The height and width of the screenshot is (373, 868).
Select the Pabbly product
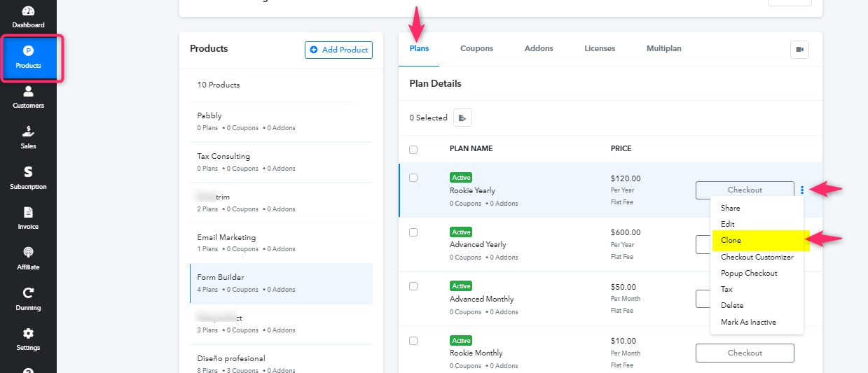281,122
